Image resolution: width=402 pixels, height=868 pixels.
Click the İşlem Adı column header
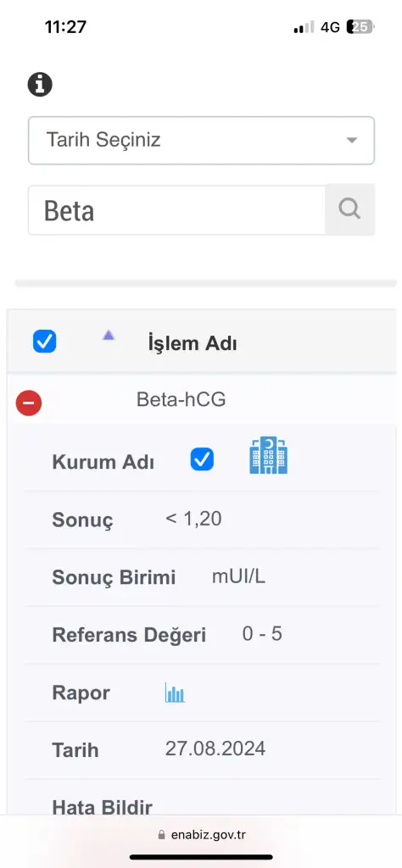point(193,344)
